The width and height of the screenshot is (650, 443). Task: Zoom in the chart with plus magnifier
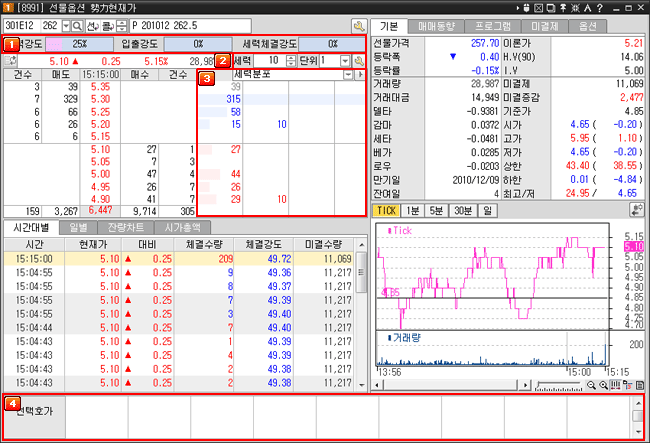coord(604,385)
